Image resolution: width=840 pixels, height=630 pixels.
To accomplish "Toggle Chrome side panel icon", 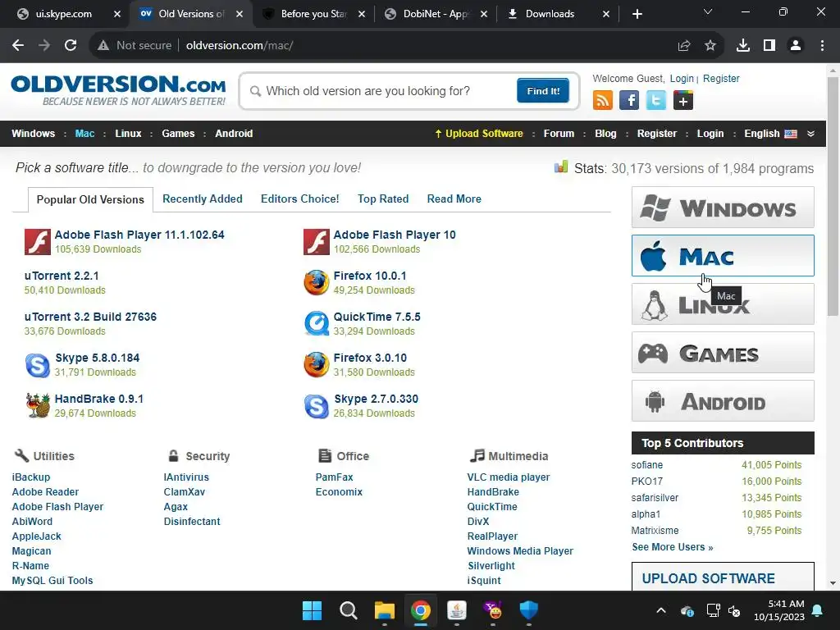I will (769, 46).
